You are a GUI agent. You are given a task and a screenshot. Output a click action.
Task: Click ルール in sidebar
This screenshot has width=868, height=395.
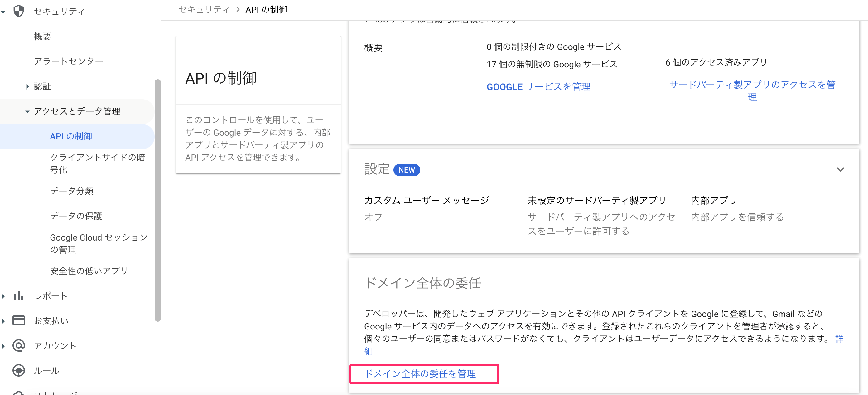[46, 370]
